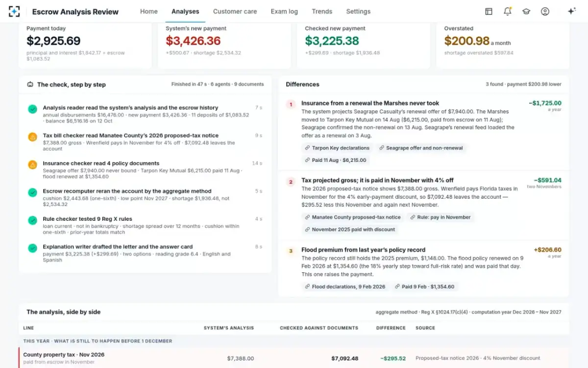Click green check icon for Analysis reader step
Image resolution: width=588 pixels, height=368 pixels.
coord(32,109)
